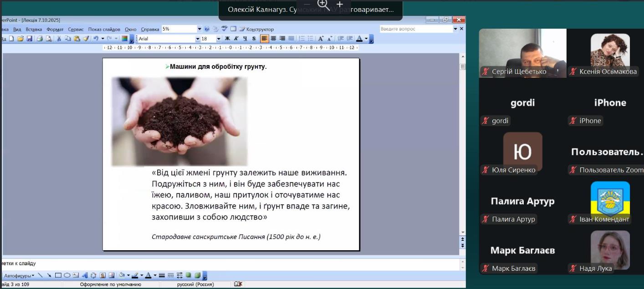Click the Undo arrow icon
644x289 pixels.
[96, 39]
